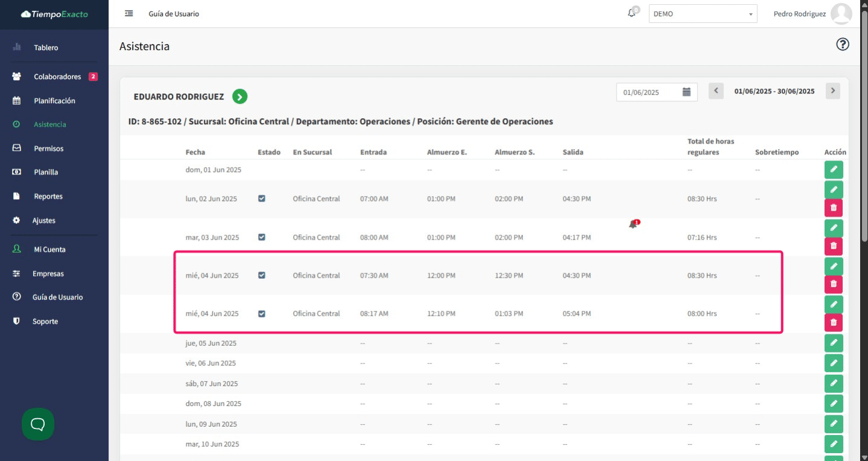868x461 pixels.
Task: Toggle the hamburger sidebar menu icon
Action: point(128,13)
